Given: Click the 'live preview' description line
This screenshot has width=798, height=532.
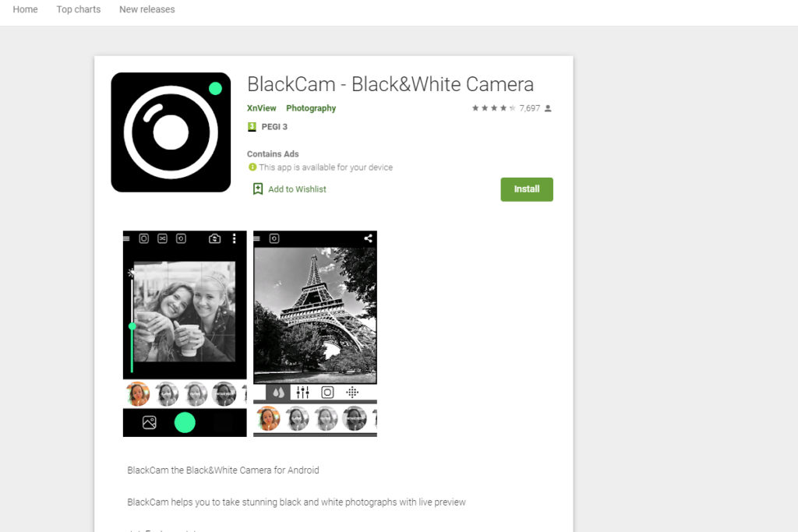Looking at the screenshot, I should (x=296, y=502).
